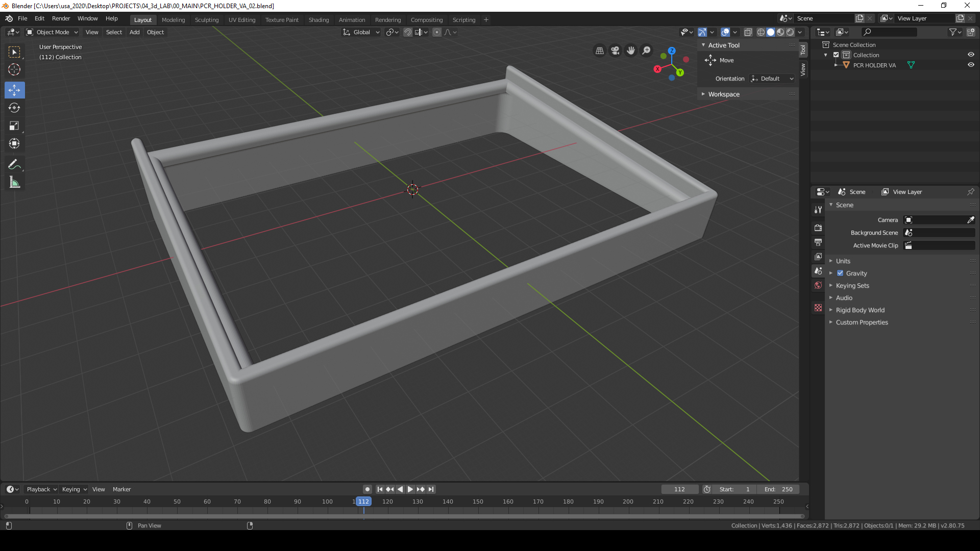Toggle orthographic/perspective view grid icon
Viewport: 980px width, 551px height.
(x=600, y=51)
